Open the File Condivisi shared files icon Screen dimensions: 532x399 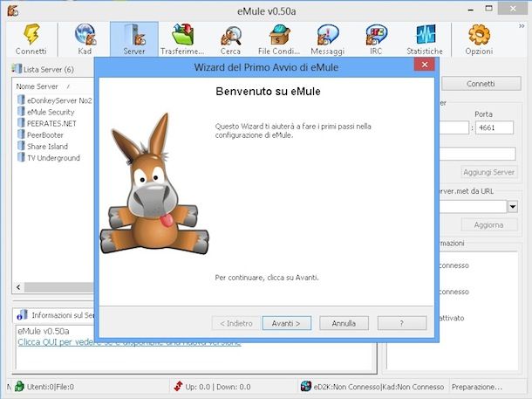279,34
